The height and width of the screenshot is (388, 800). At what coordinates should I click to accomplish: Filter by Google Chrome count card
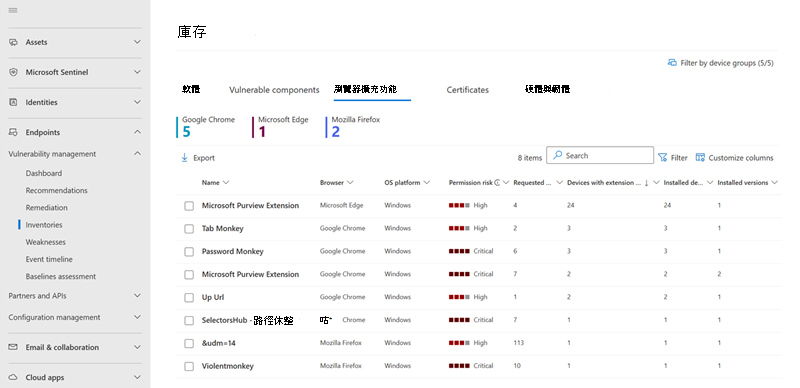click(x=206, y=127)
